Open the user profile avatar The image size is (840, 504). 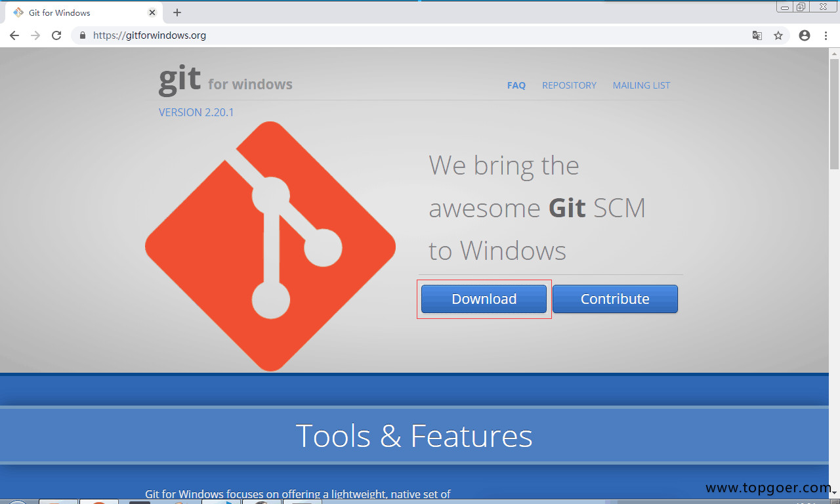coord(805,35)
